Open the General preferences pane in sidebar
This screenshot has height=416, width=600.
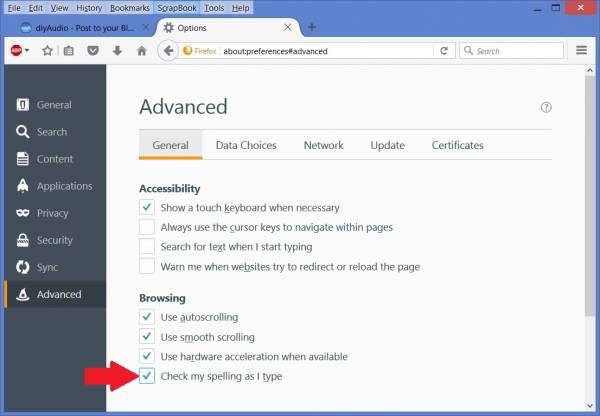coord(55,105)
